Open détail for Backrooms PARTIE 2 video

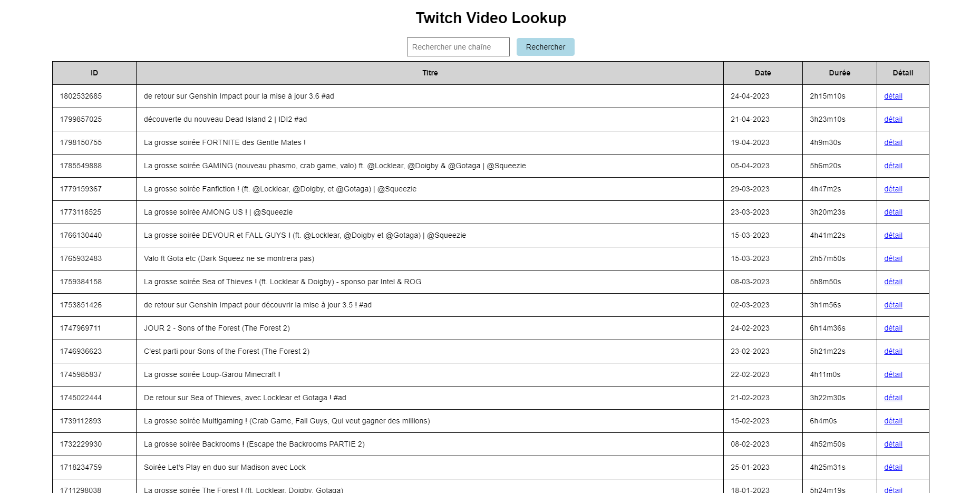(x=893, y=444)
